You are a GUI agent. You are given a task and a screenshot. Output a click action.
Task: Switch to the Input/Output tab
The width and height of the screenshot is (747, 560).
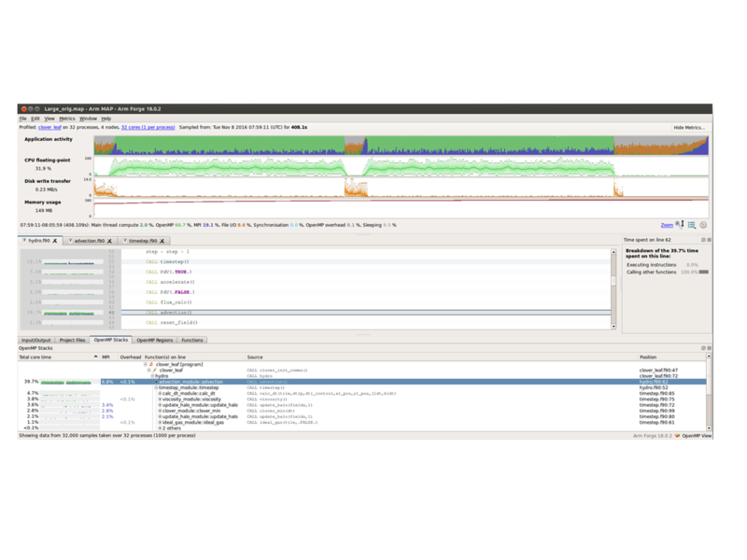pos(35,341)
